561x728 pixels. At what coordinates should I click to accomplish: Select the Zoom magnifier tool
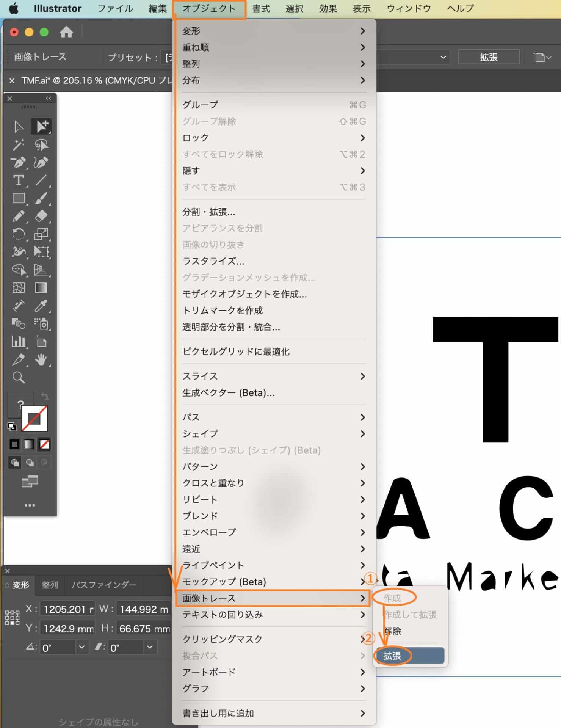click(x=18, y=377)
